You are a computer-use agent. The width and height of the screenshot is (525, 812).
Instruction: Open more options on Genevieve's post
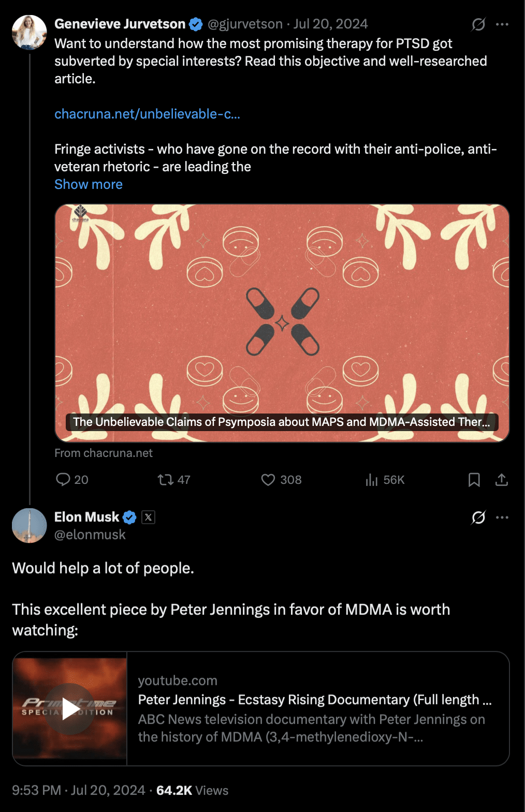click(502, 24)
